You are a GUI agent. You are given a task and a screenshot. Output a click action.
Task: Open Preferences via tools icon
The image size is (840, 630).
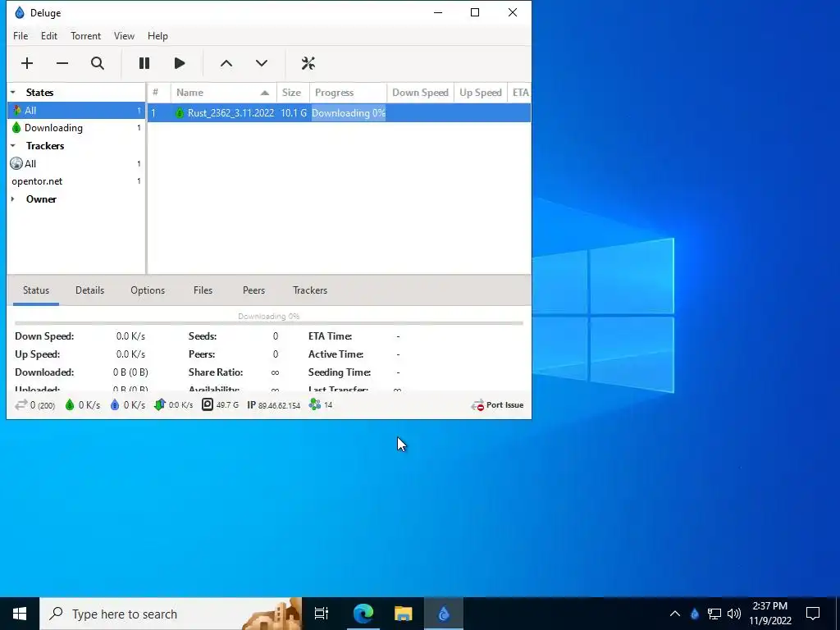coord(308,63)
